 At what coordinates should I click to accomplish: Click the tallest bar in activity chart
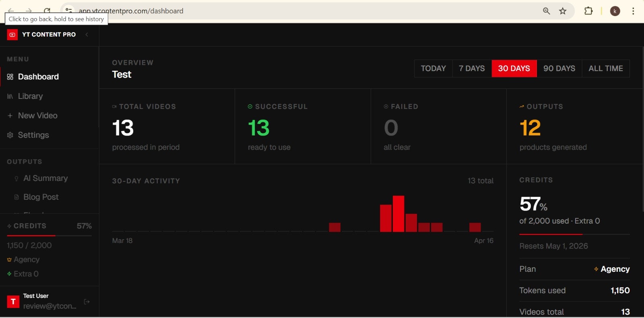click(x=398, y=214)
